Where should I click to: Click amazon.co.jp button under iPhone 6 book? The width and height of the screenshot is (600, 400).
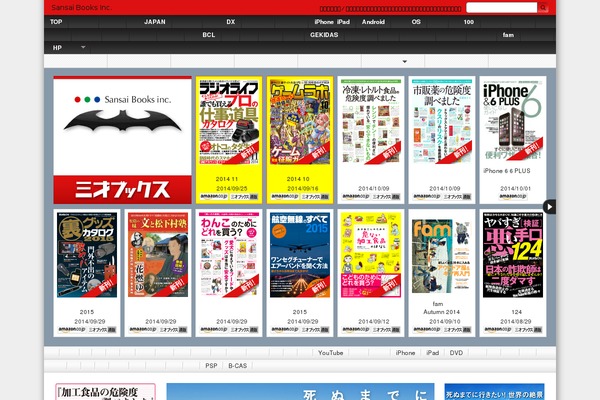513,197
